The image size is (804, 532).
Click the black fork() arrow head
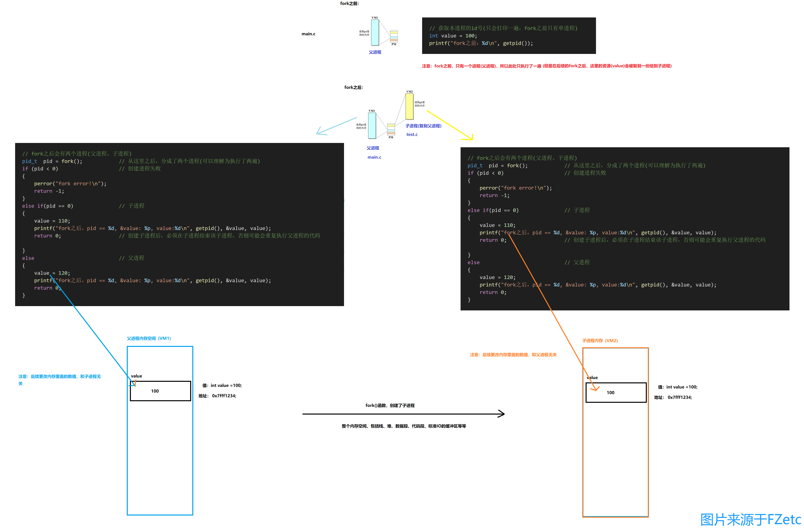point(501,414)
